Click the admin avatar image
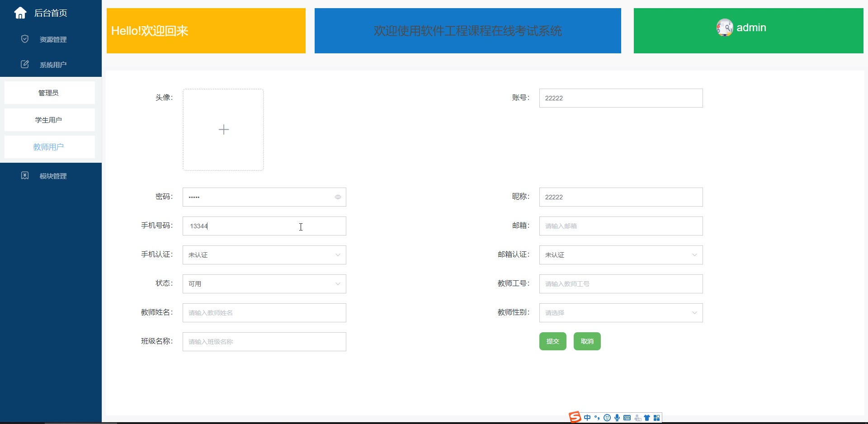The image size is (868, 424). [x=725, y=28]
